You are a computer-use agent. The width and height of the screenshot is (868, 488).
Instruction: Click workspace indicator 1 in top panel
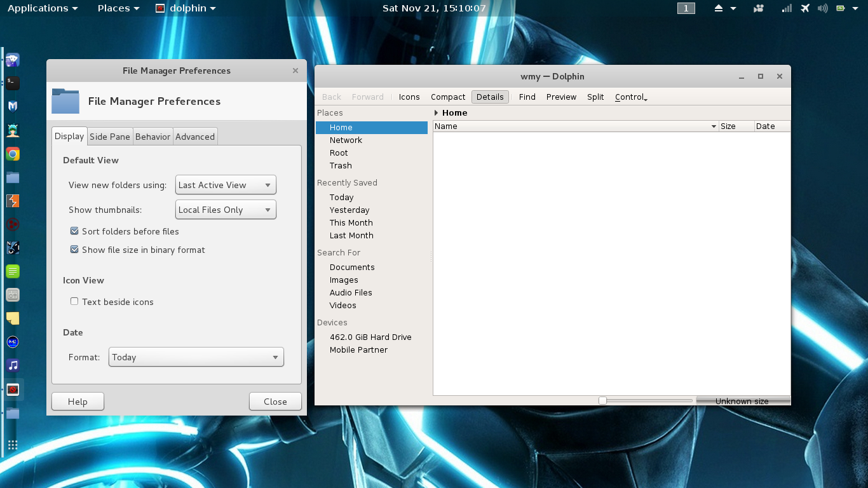coord(686,8)
